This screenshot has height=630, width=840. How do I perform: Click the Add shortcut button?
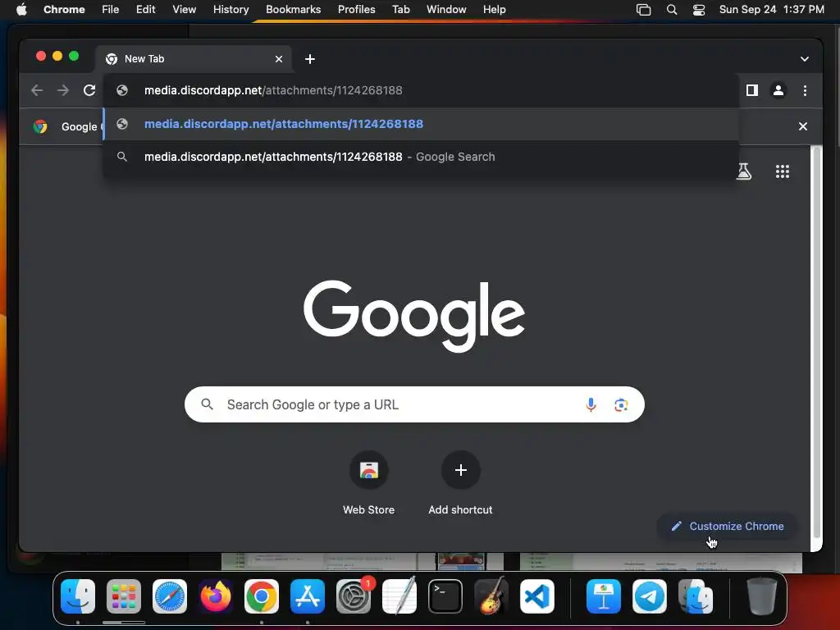[x=460, y=483]
